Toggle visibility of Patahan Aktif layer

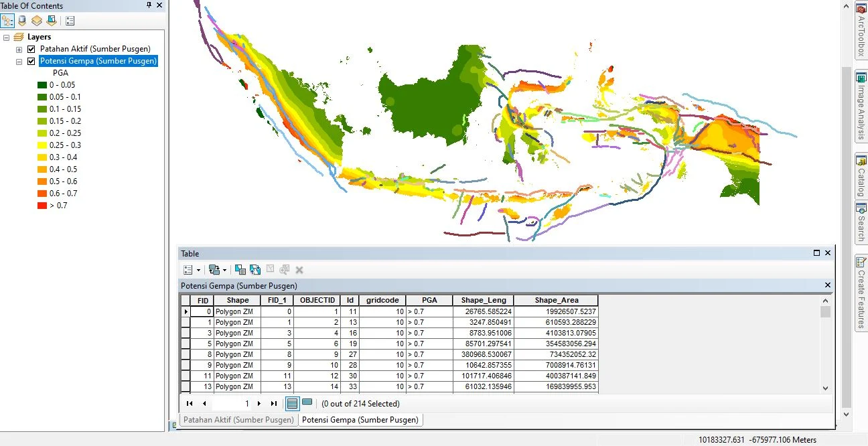point(31,48)
